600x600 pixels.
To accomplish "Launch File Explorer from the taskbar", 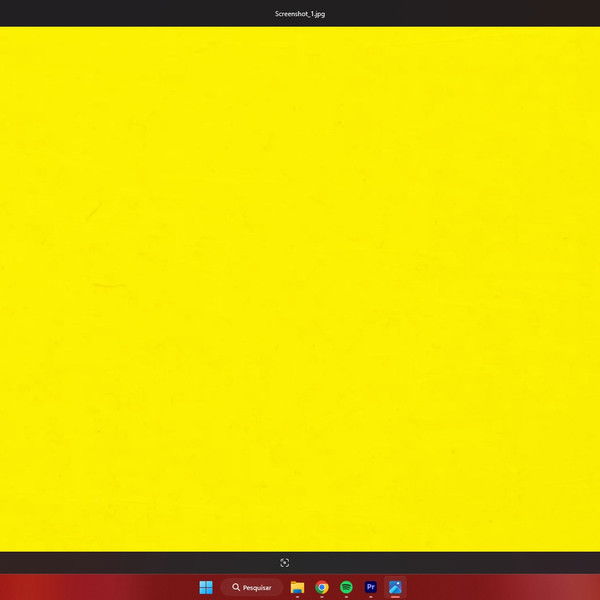I will point(297,587).
